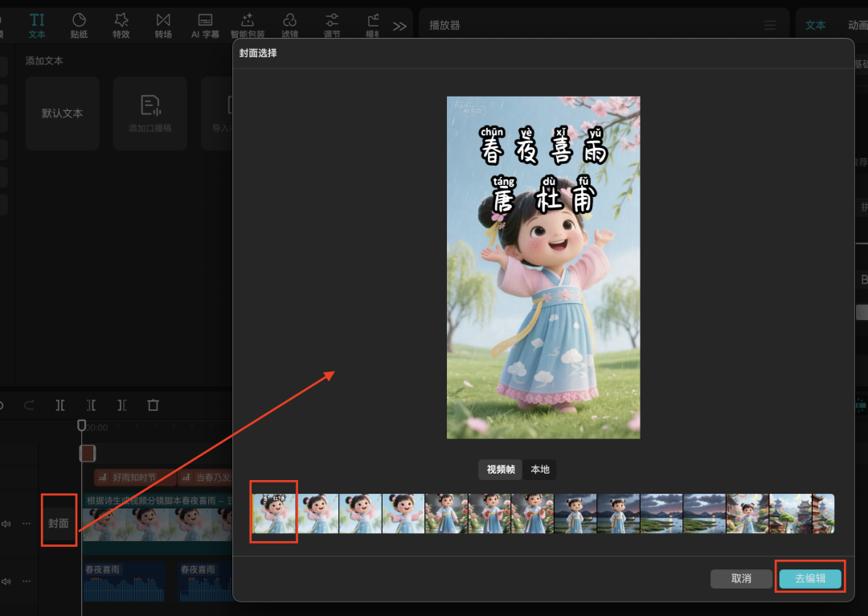Select the 视频帧 (Video frame) tab
This screenshot has height=616, width=868.
[x=501, y=470]
